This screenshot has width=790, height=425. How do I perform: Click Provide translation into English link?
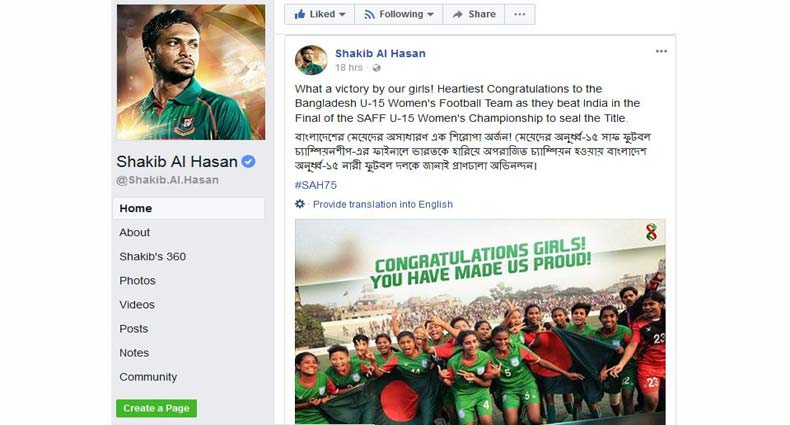(x=382, y=204)
